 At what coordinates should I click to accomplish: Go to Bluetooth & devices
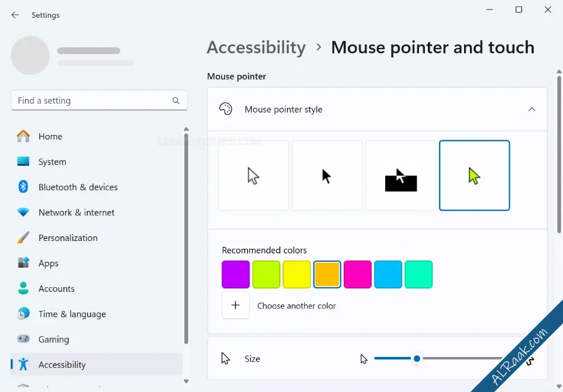[97, 187]
